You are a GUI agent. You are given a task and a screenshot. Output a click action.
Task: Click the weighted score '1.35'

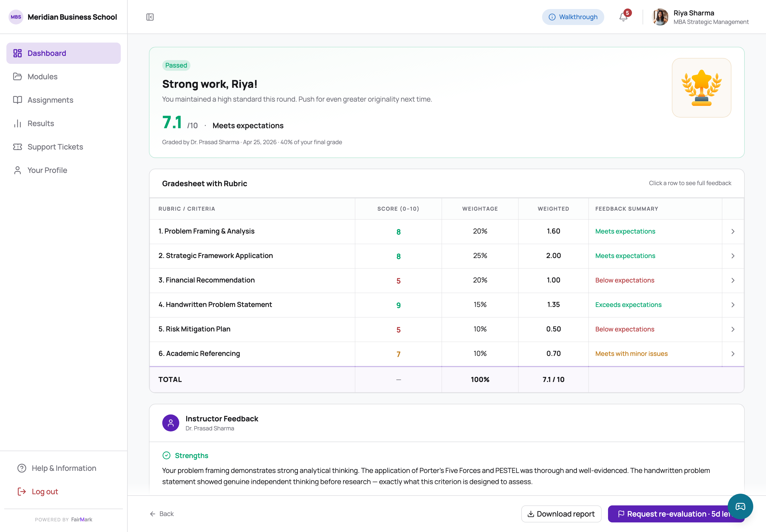pos(553,305)
